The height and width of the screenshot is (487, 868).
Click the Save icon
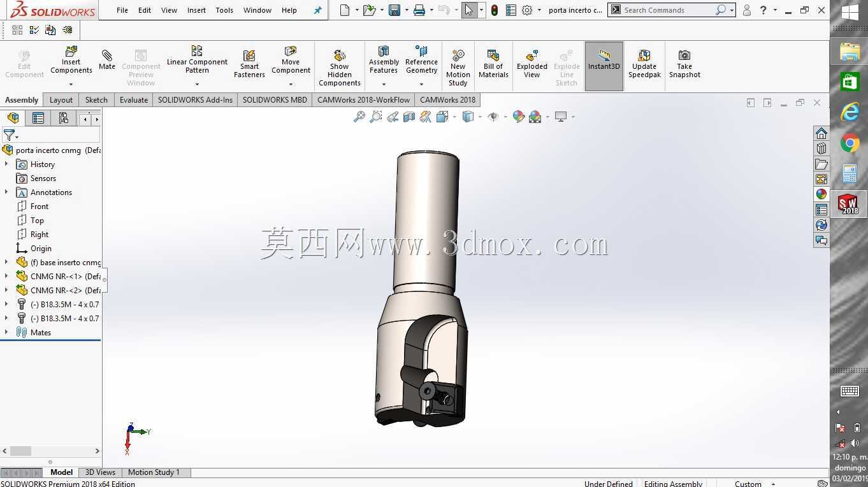(394, 10)
